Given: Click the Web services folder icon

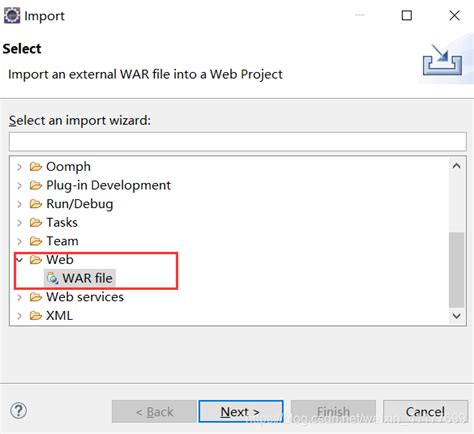Looking at the screenshot, I should 36,297.
